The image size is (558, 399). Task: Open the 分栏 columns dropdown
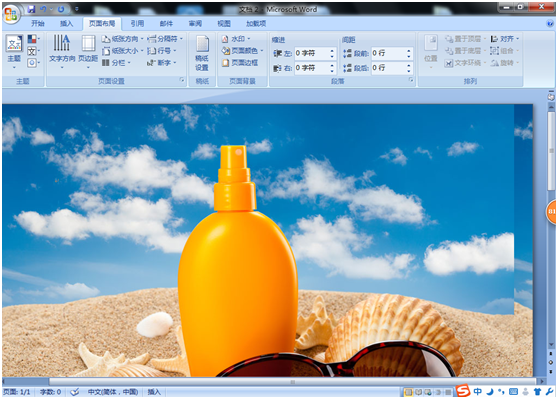(x=116, y=63)
